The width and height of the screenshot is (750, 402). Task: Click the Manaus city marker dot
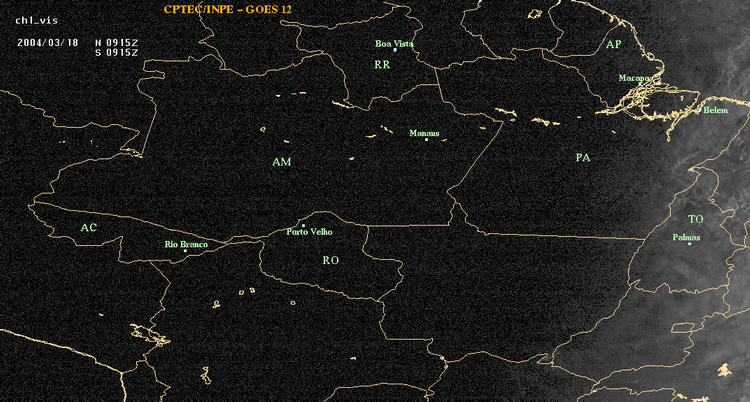click(x=426, y=139)
